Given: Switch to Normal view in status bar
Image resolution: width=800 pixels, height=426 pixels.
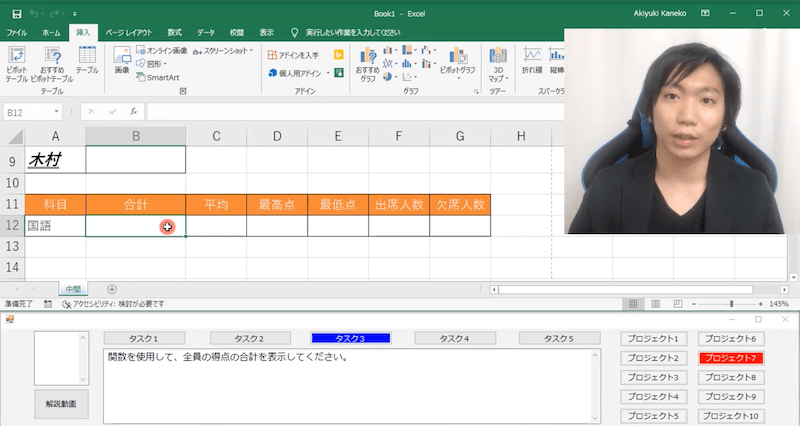Looking at the screenshot, I should coord(633,304).
